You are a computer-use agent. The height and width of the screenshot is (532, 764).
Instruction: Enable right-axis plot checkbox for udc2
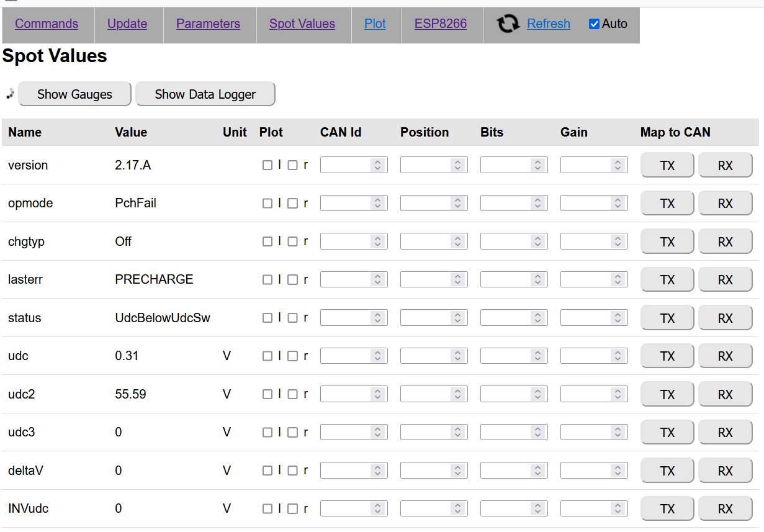pos(293,394)
